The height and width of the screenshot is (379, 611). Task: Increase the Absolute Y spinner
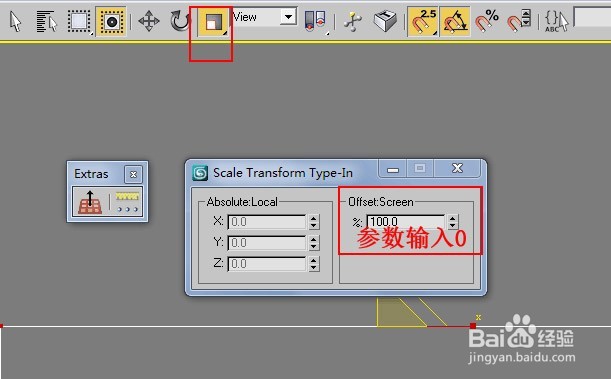[x=313, y=240]
